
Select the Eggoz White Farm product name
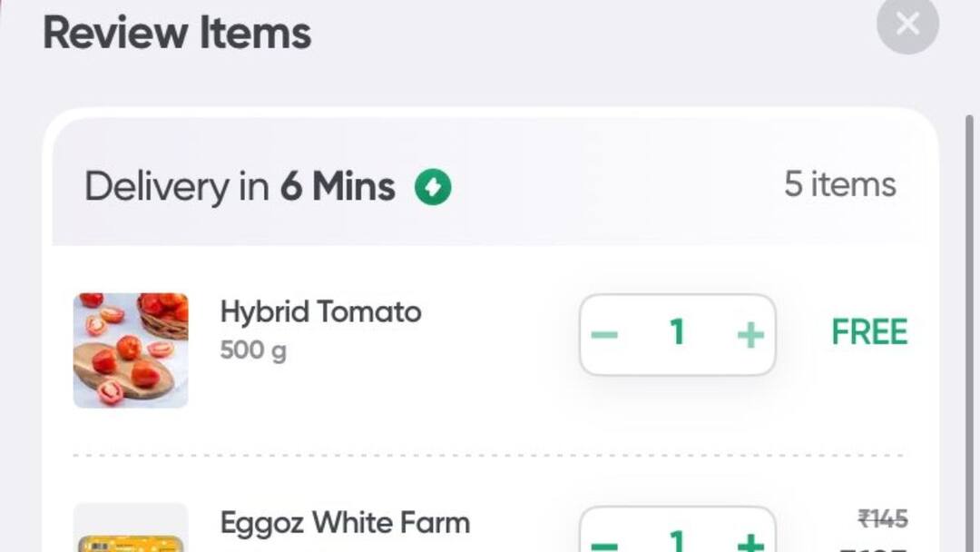pos(345,523)
